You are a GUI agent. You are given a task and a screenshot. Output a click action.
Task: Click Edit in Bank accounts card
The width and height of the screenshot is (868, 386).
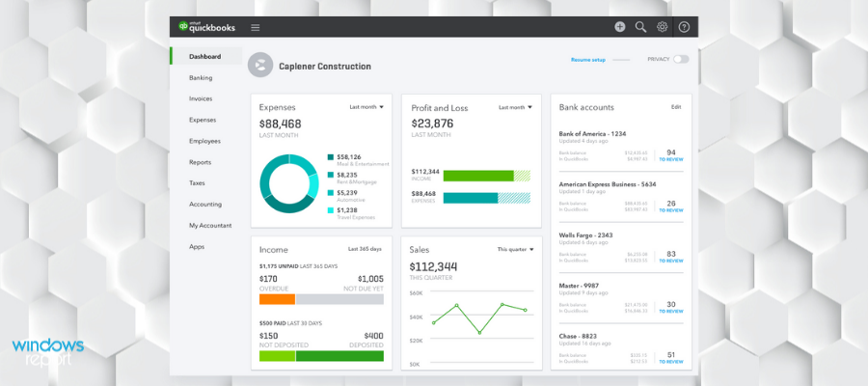[676, 107]
